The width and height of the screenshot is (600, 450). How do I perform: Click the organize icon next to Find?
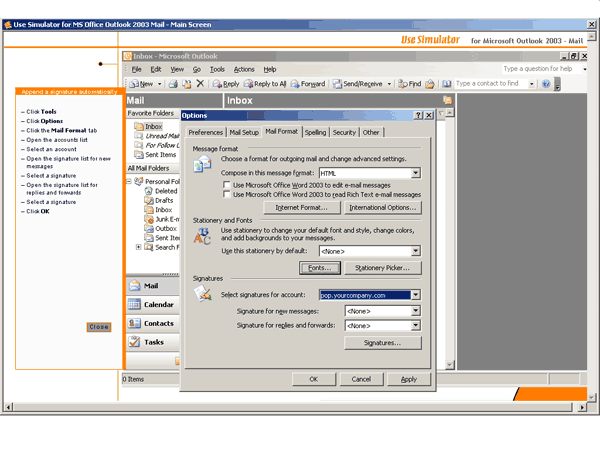430,84
